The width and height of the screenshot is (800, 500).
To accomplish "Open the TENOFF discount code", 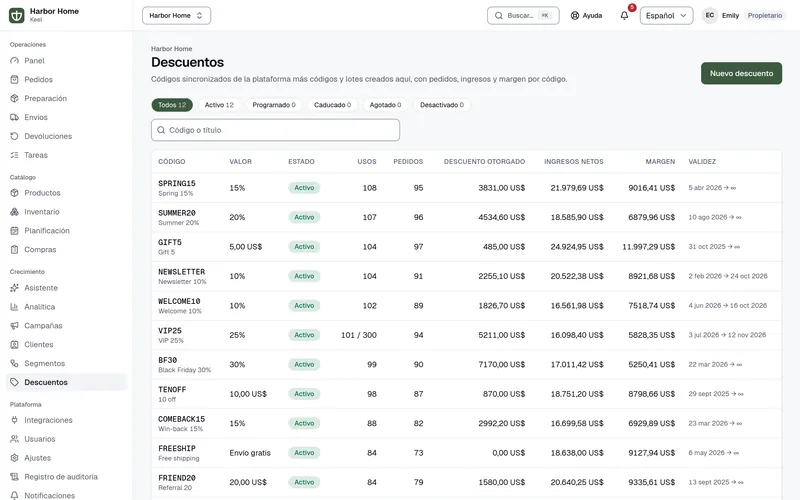I will (x=172, y=390).
